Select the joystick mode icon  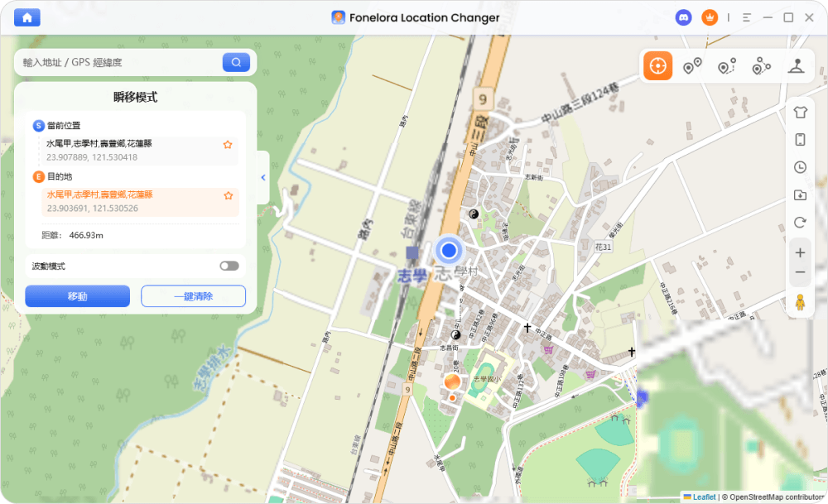pyautogui.click(x=797, y=66)
